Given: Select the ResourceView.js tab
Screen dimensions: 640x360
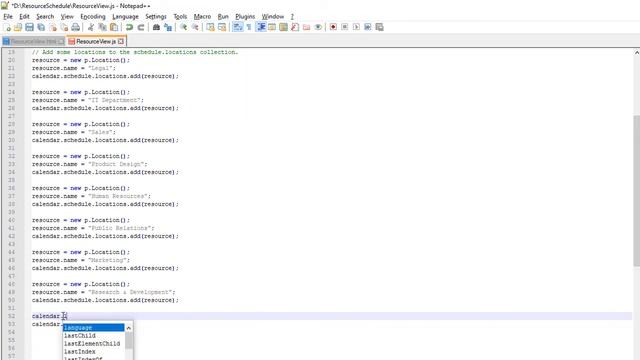Looking at the screenshot, I should pos(96,42).
